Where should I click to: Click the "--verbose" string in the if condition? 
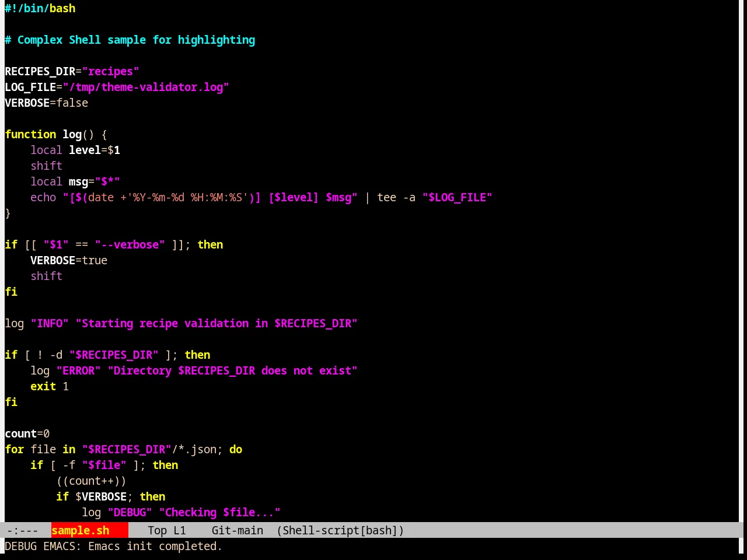click(130, 244)
